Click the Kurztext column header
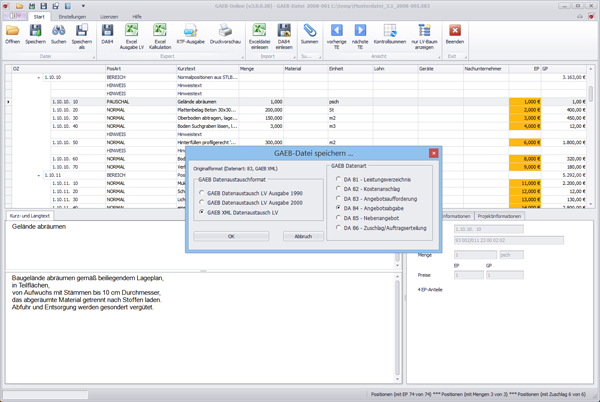 point(207,69)
